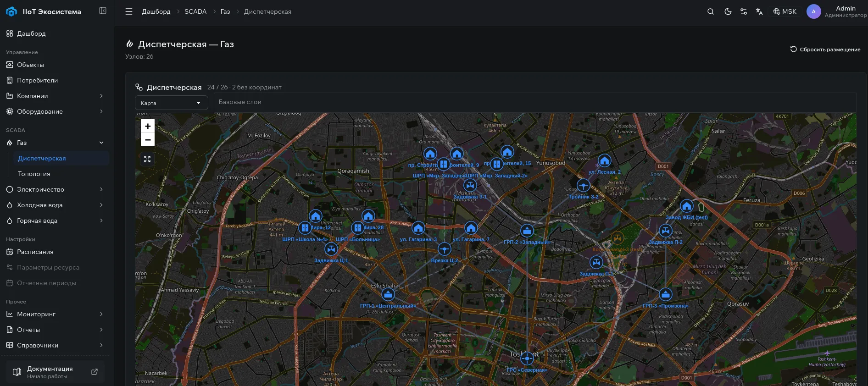The height and width of the screenshot is (386, 868).
Task: Click IIoT Экосистема logo
Action: [x=44, y=11]
